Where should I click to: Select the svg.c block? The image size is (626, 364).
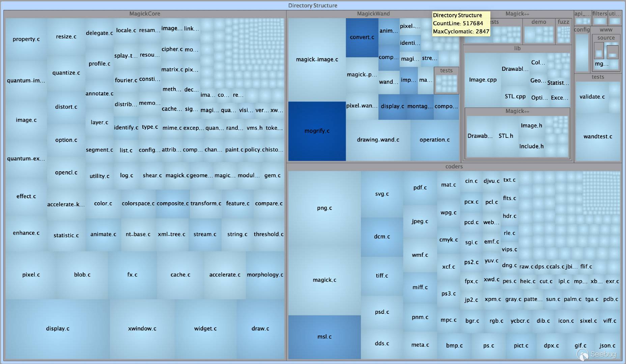tap(382, 194)
